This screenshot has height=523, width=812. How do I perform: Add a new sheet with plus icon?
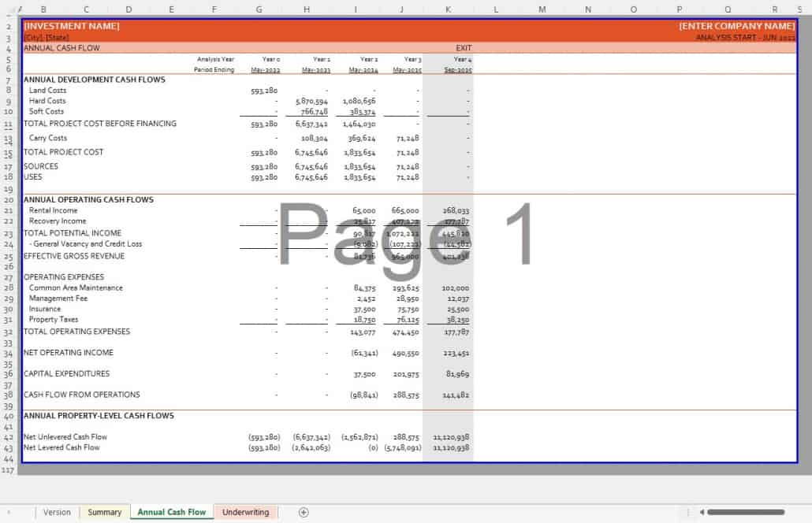click(x=304, y=512)
